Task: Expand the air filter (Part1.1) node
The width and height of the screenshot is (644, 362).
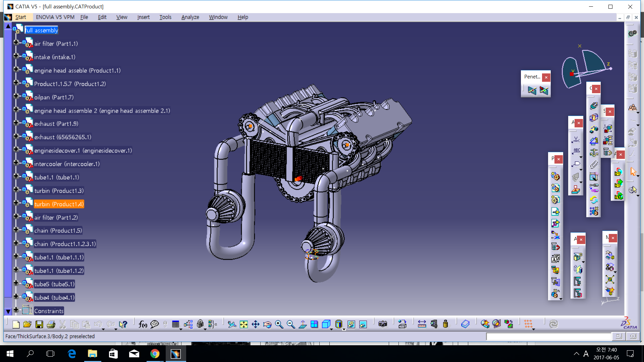Action: 16,42
